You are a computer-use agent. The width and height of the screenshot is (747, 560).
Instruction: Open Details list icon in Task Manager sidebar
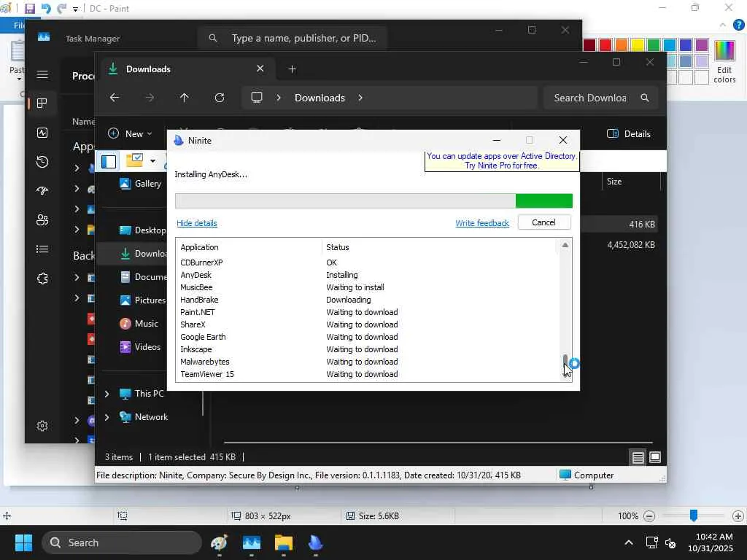click(42, 249)
